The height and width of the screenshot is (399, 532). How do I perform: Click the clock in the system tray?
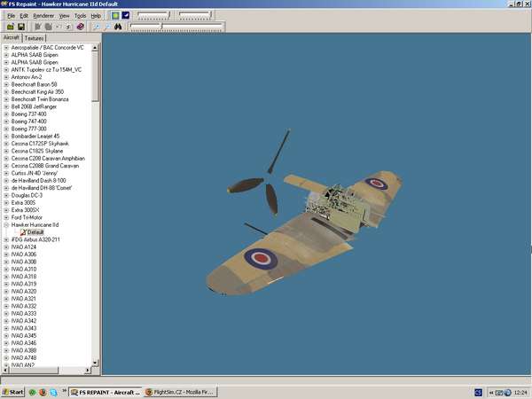(520, 393)
